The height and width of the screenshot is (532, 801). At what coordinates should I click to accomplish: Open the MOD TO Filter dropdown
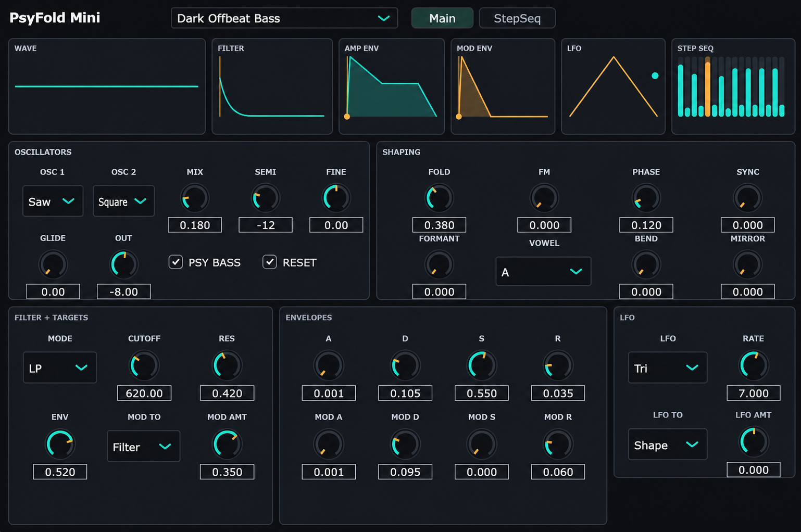coord(144,446)
